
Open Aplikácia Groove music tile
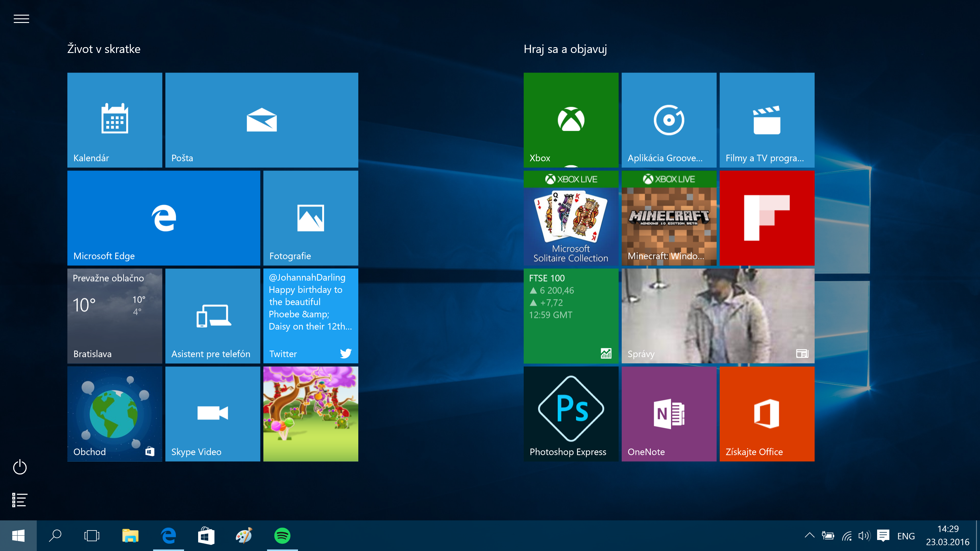point(669,120)
